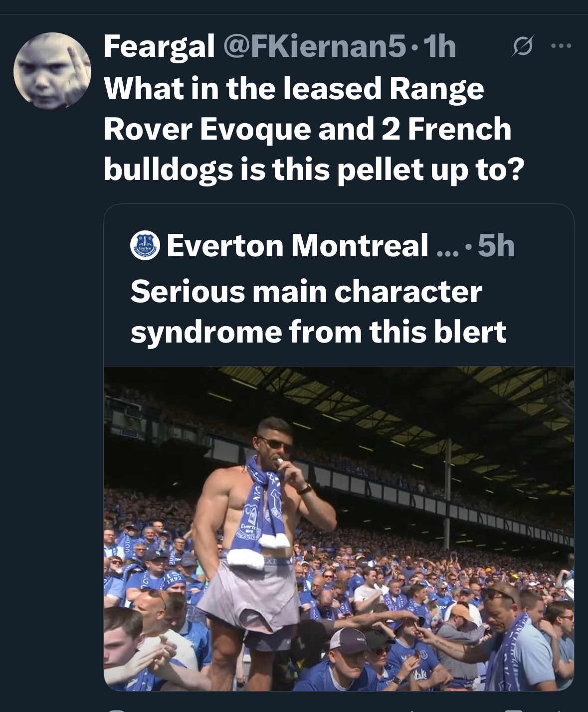588x712 pixels.
Task: Tap the Grok slashed-circle icon
Action: (x=523, y=46)
